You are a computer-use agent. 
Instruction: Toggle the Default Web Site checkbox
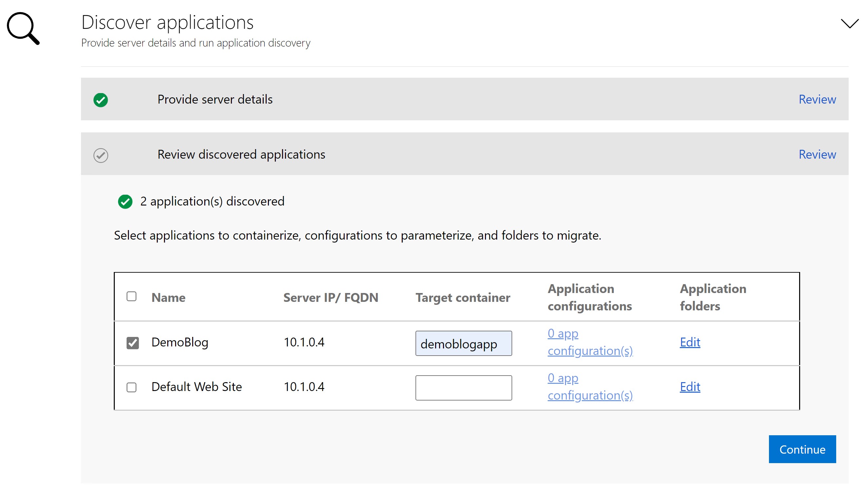[x=132, y=387]
